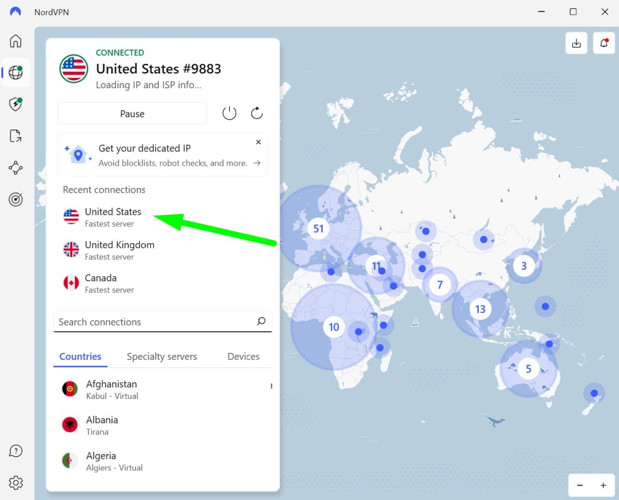Zoom in on the map
This screenshot has width=619, height=500.
(x=603, y=485)
